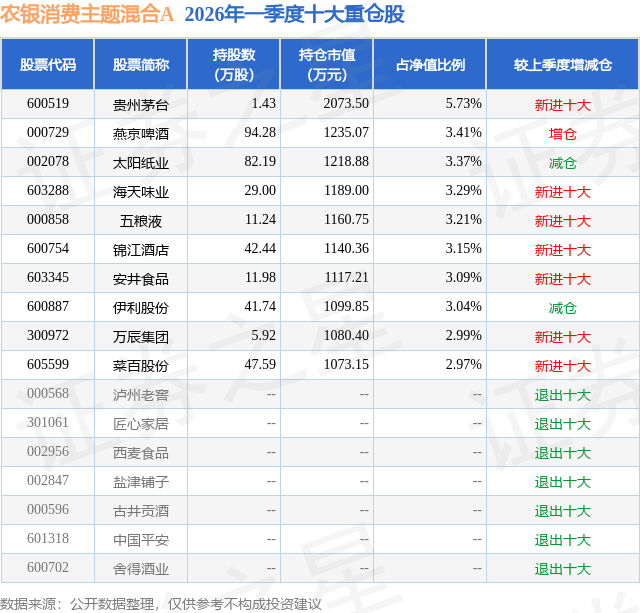Viewport: 640px width, 613px height.
Task: Select the stock name 海天味业
Action: (141, 192)
